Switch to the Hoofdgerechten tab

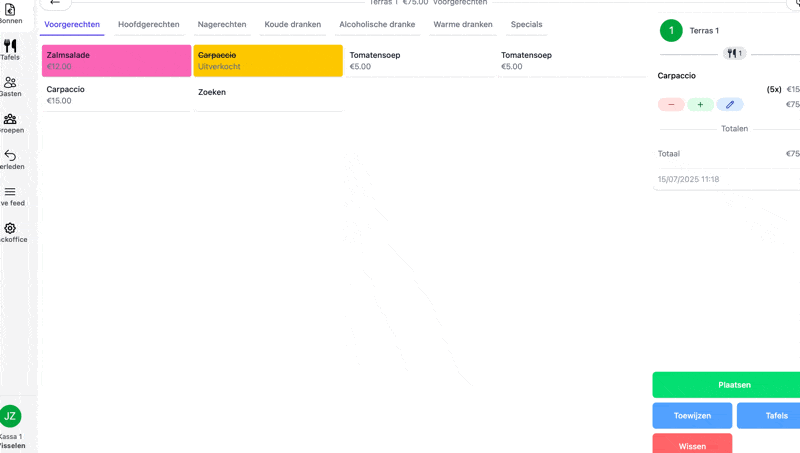(149, 24)
